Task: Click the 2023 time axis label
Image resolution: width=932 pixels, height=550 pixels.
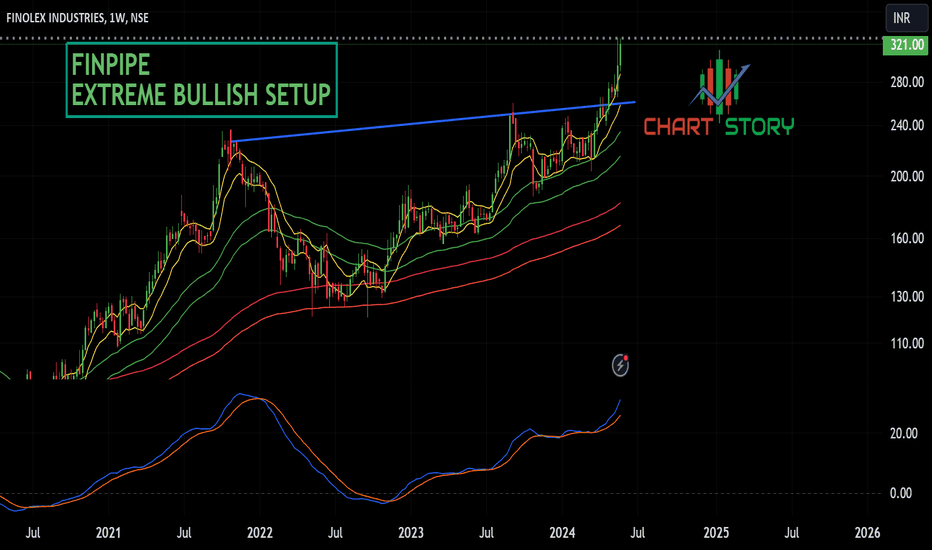Action: pos(411,532)
